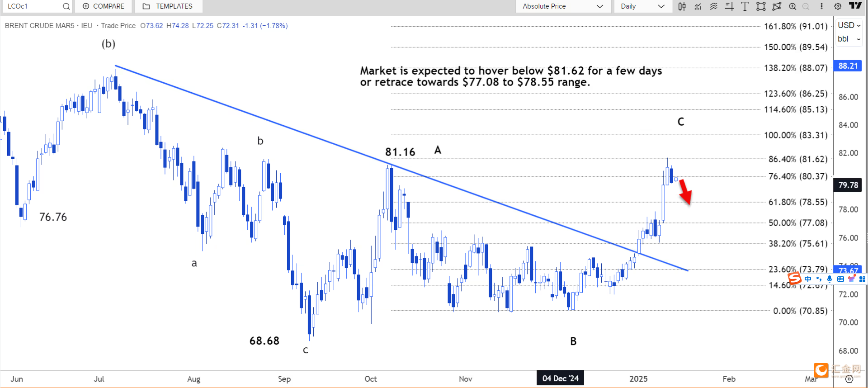
Task: Click the 0.00% (70.85) Fibonacci label
Action: coord(800,311)
